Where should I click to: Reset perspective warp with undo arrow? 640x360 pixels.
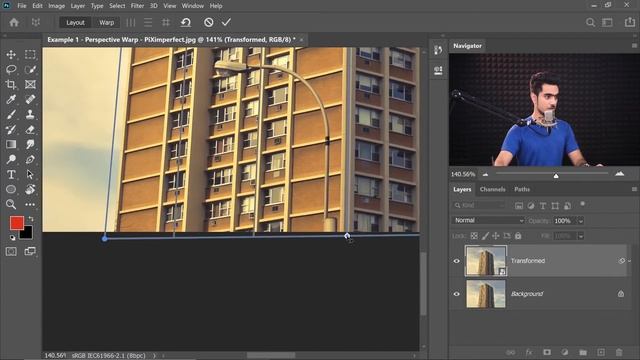[186, 22]
